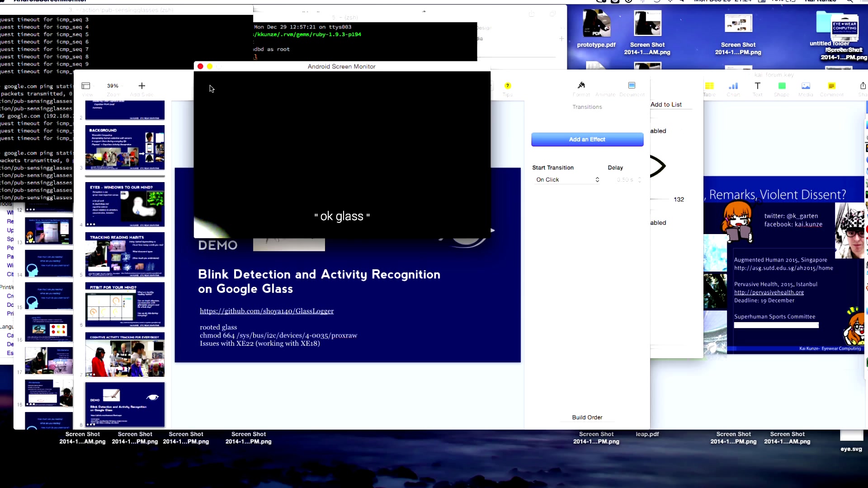Open the yellow Tips icon
868x488 pixels.
tap(508, 86)
